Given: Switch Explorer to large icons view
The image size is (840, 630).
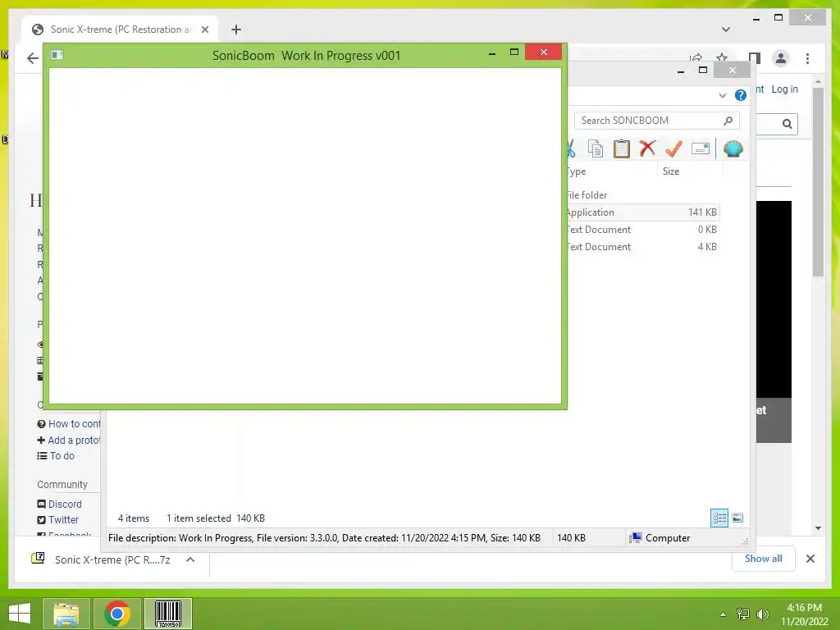Looking at the screenshot, I should tap(737, 518).
